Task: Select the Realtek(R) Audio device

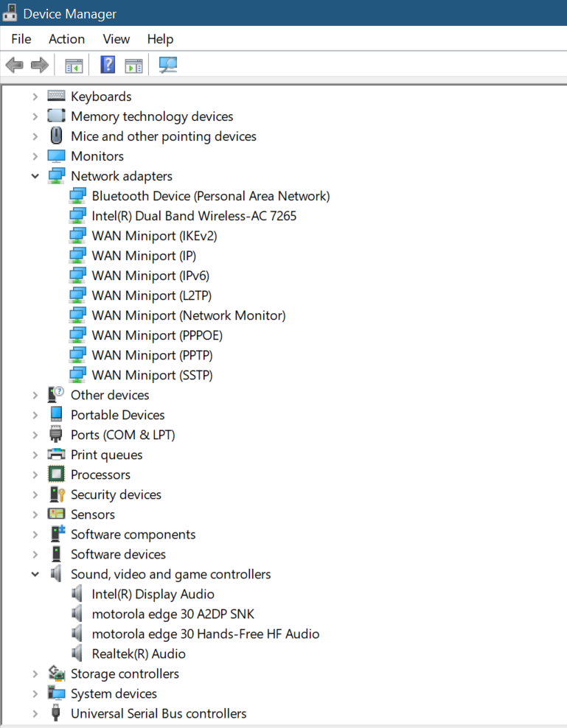Action: [x=139, y=653]
